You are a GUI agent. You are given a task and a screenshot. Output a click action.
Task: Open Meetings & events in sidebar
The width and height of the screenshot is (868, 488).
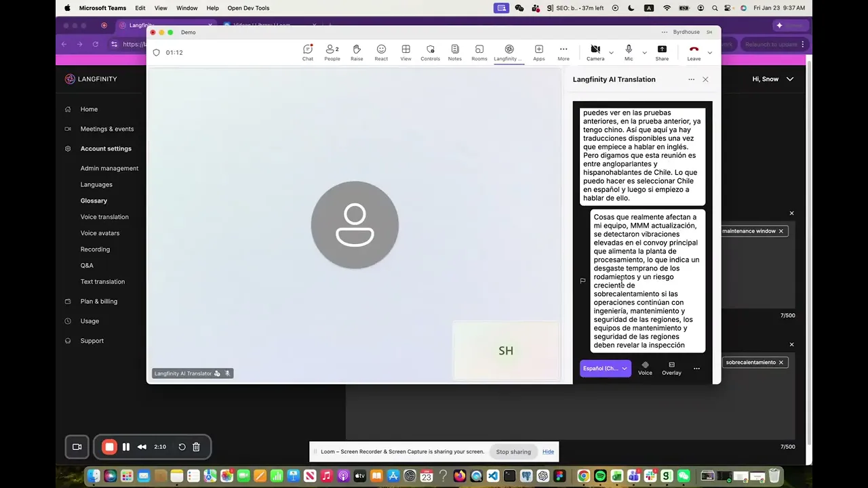tap(106, 129)
